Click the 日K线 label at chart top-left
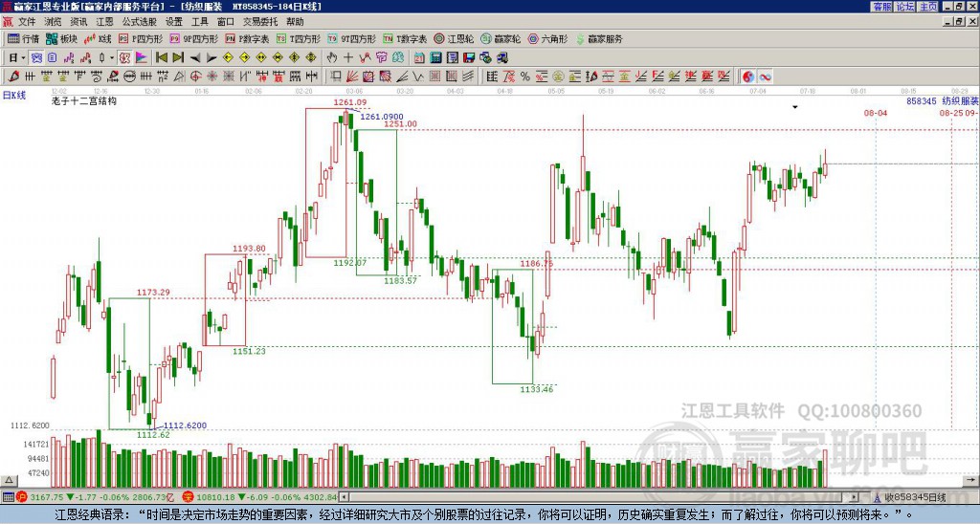The height and width of the screenshot is (524, 980). pos(14,95)
